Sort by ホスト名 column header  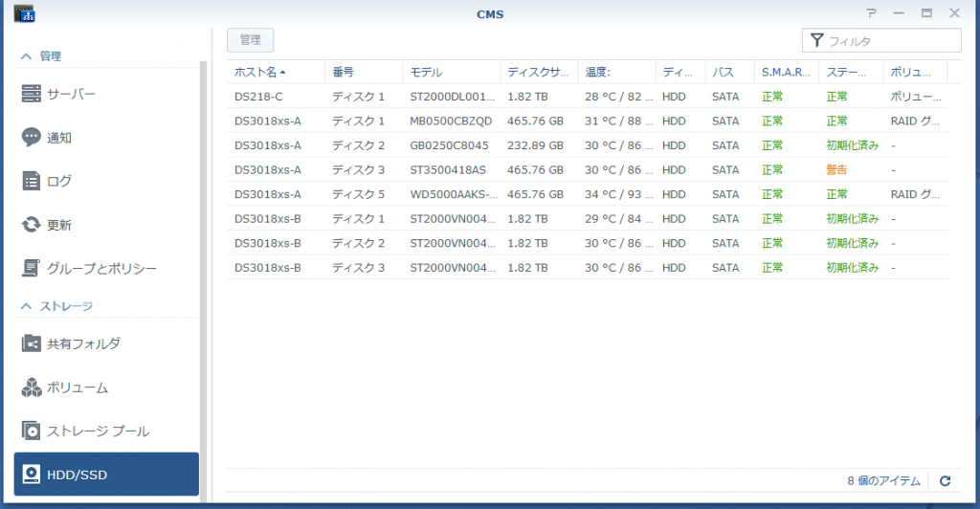pos(276,72)
